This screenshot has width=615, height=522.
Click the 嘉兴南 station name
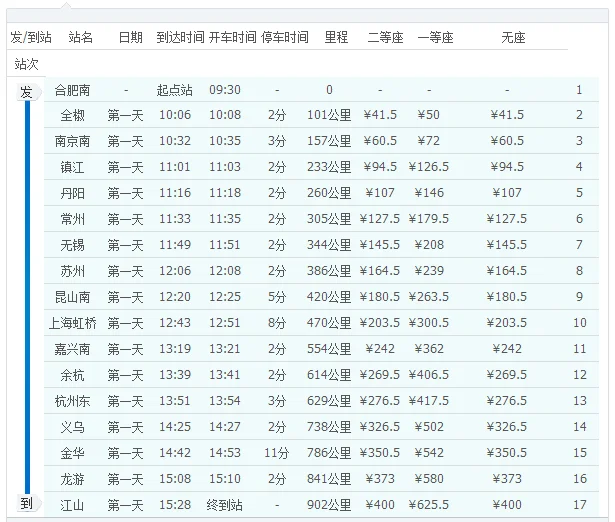click(72, 349)
